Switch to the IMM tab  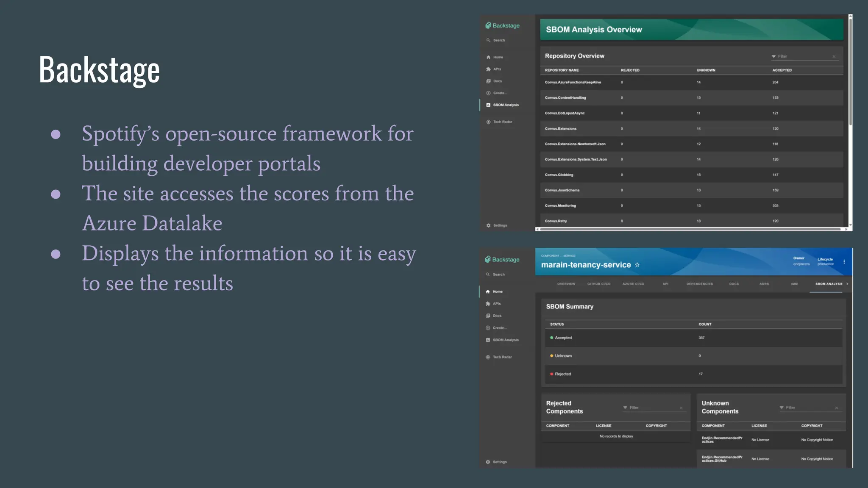[x=794, y=284]
